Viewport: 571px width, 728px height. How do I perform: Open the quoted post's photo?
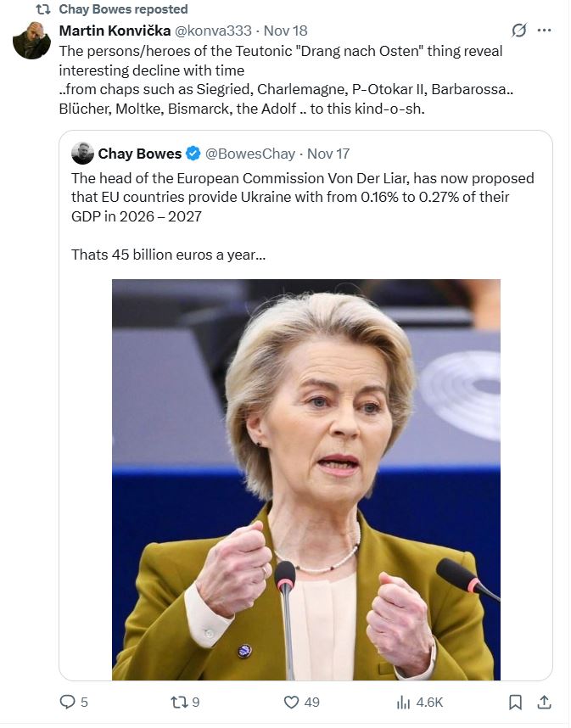(x=305, y=479)
